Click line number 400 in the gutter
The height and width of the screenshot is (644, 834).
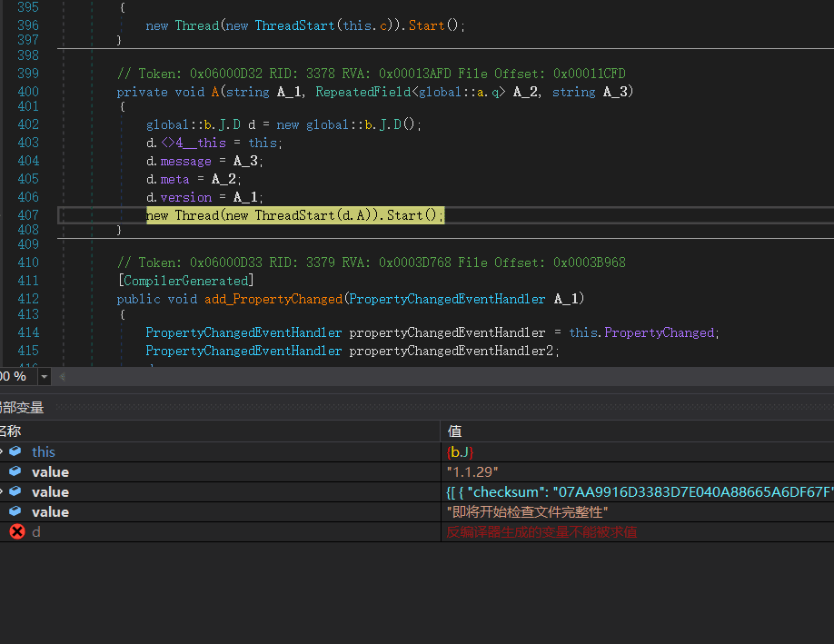click(27, 92)
